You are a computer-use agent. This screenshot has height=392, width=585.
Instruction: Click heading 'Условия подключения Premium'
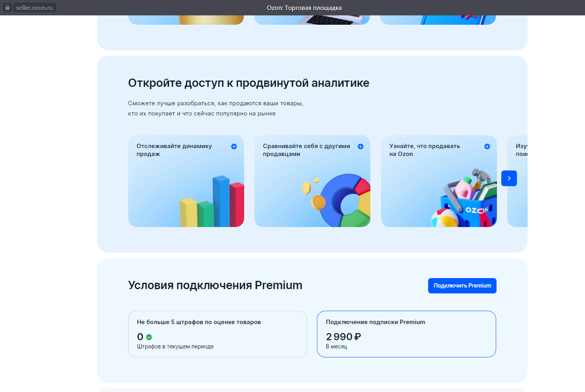click(215, 285)
